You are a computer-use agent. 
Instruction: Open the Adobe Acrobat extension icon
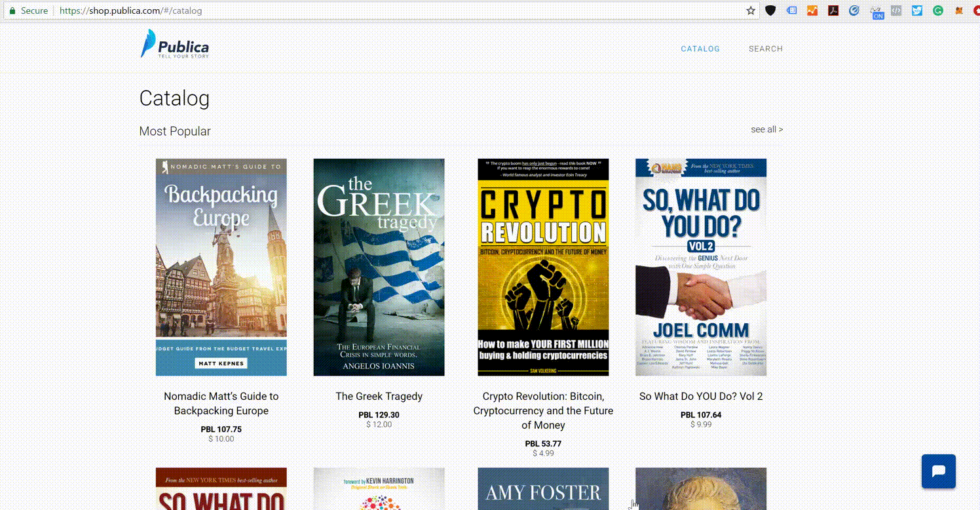833,10
